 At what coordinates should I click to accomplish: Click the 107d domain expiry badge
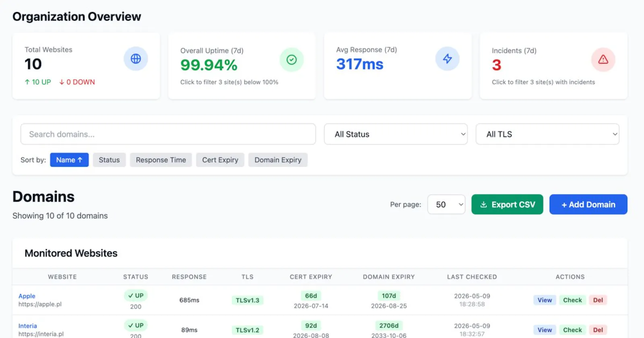389,296
